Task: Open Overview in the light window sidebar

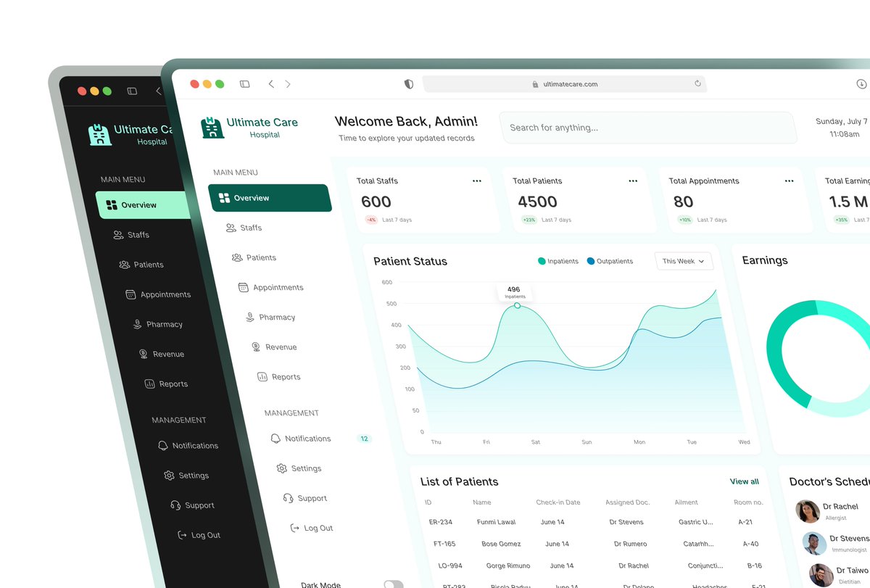Action: coord(270,198)
